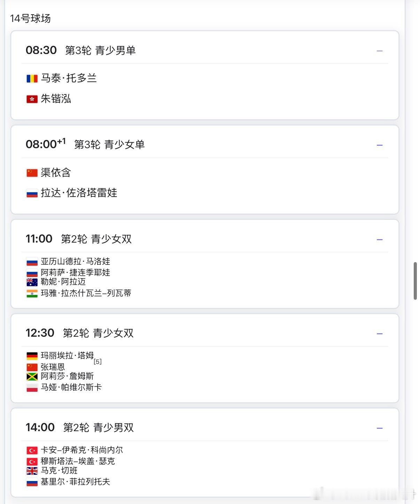Click the Russian flag beside 拉达·佐洛塔雷娃
Screen dimensions: 420x504
(32, 193)
